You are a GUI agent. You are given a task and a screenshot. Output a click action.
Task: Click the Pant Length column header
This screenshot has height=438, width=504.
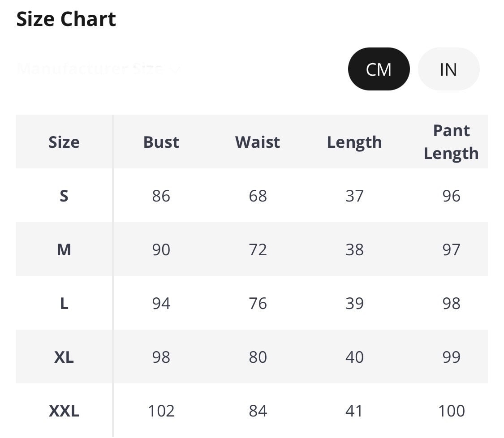pos(451,142)
